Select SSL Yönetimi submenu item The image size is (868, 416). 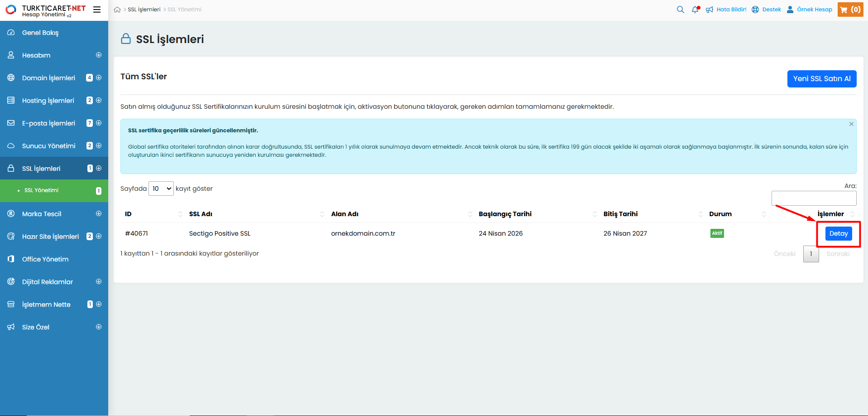tap(54, 191)
